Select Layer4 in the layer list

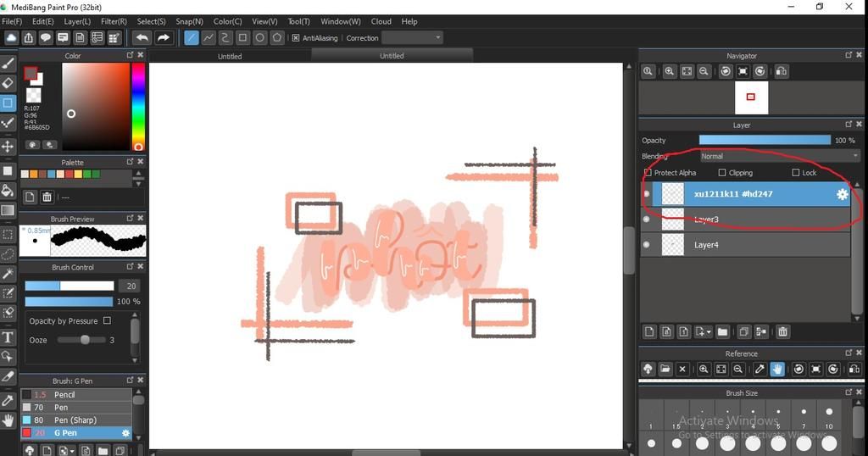[751, 245]
